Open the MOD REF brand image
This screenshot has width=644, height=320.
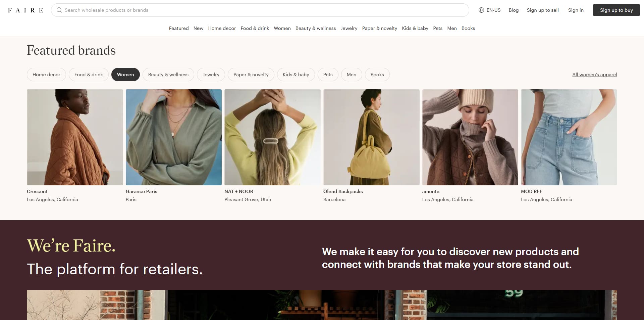point(569,137)
